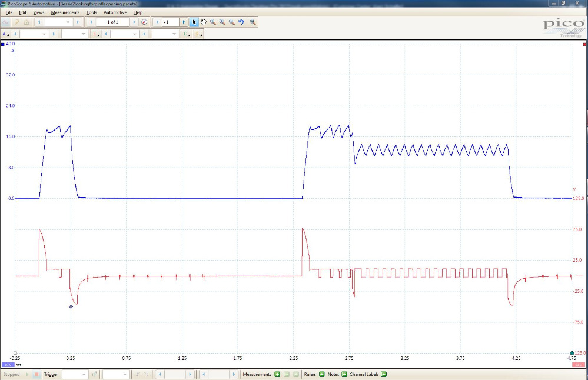Image resolution: width=588 pixels, height=380 pixels.
Task: Click the red Stop capture button
Action: coord(36,374)
